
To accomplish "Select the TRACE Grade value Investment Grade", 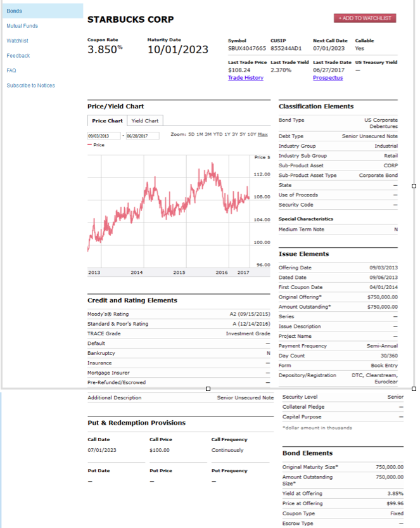I will 248,333.
